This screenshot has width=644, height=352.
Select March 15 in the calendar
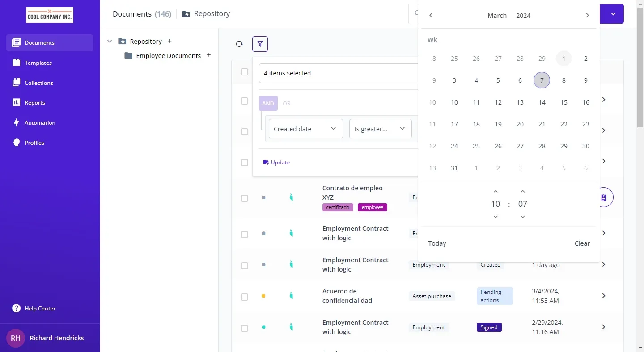coord(564,102)
